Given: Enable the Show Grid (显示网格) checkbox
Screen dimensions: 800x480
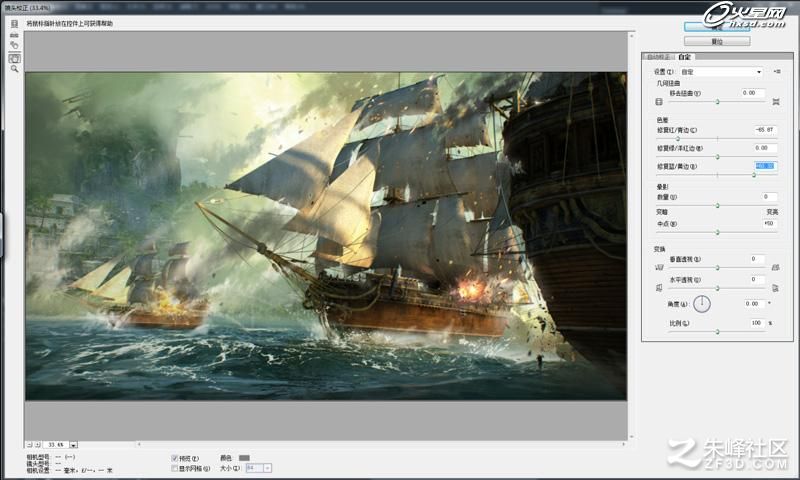Looking at the screenshot, I should pyautogui.click(x=174, y=468).
